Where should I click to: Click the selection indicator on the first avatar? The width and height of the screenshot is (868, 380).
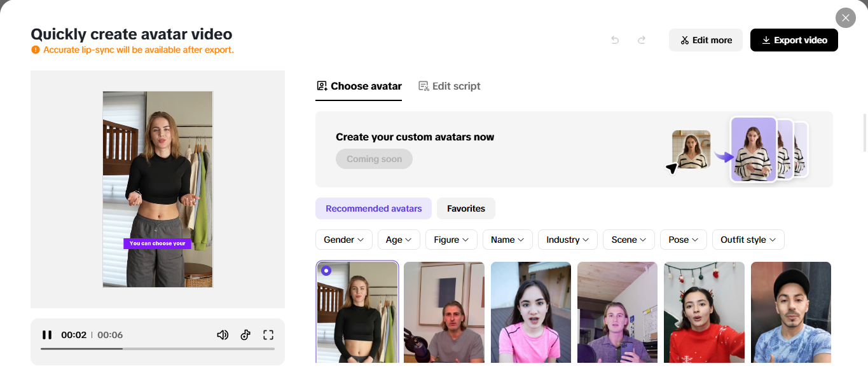point(326,270)
